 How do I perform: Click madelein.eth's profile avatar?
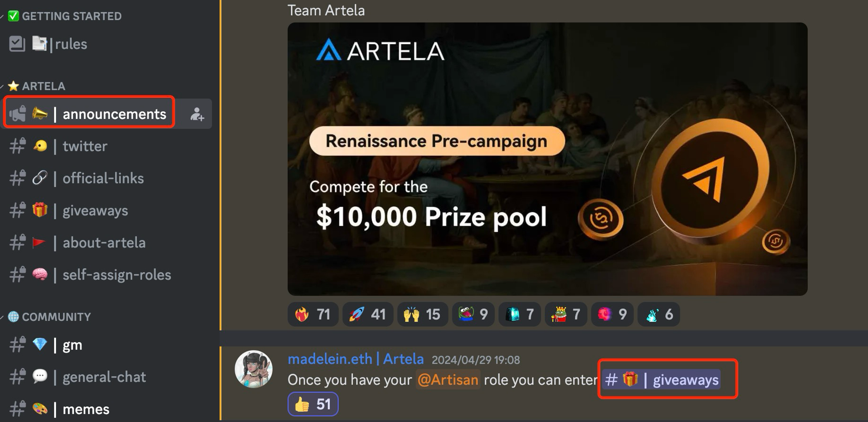[253, 369]
